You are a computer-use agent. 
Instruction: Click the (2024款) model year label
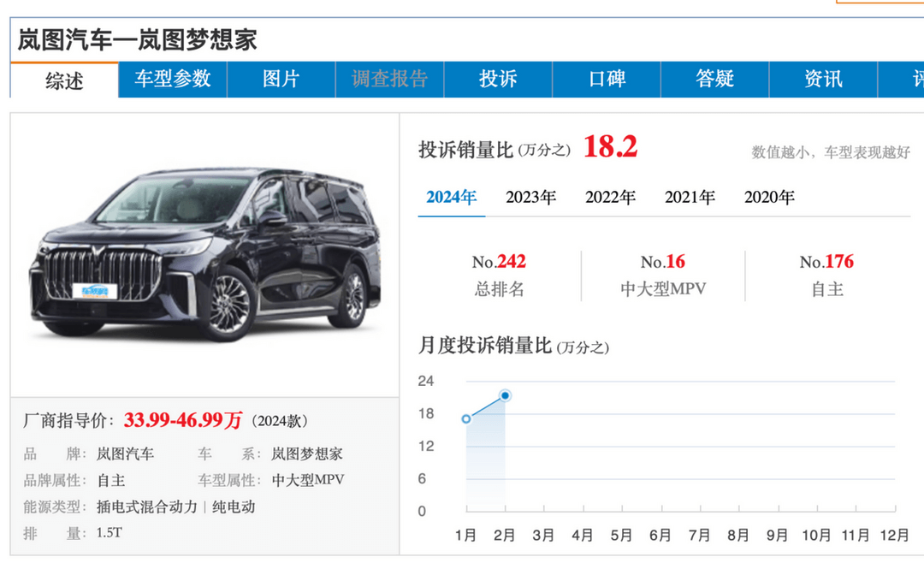[x=279, y=421]
